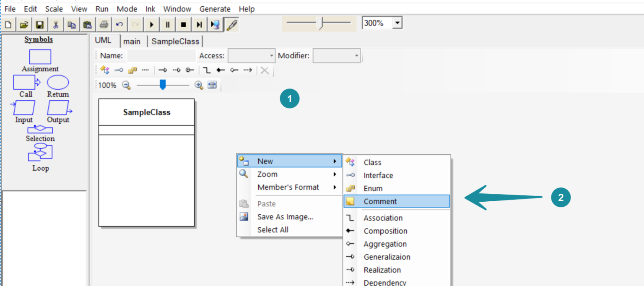Screen dimensions: 644x286
Task: Switch to the main tab
Action: 132,42
